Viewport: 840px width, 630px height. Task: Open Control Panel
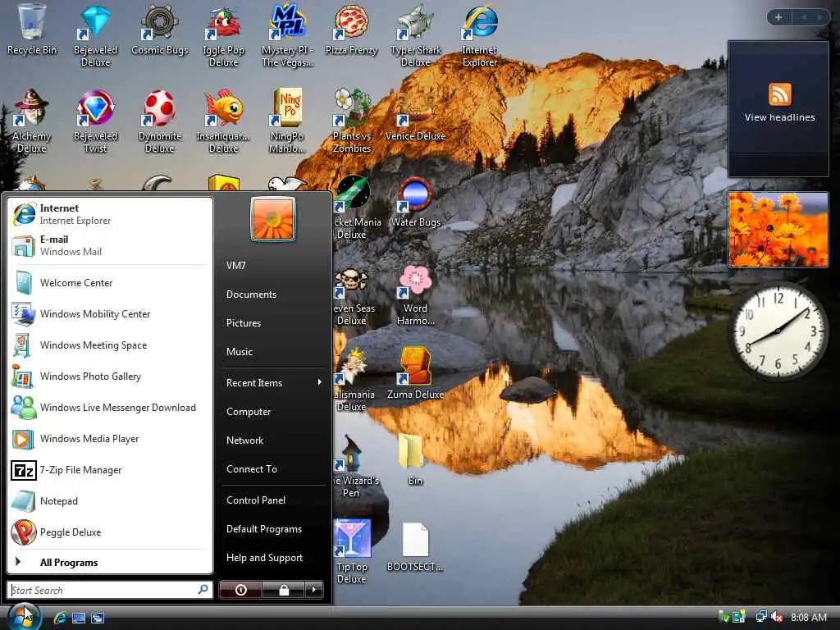[x=273, y=500]
